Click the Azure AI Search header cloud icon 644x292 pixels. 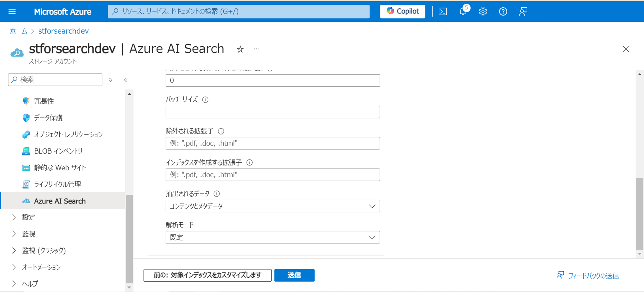(17, 53)
